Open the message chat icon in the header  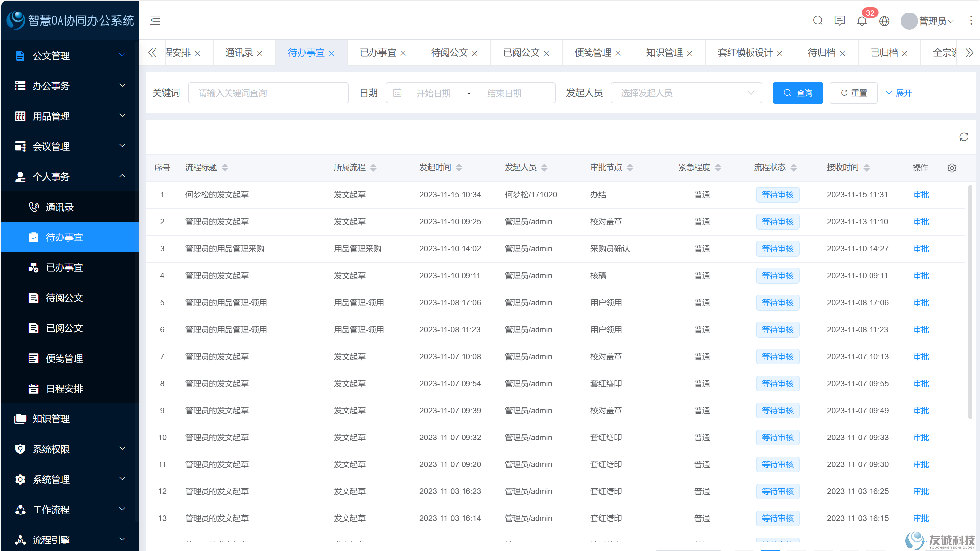click(839, 21)
